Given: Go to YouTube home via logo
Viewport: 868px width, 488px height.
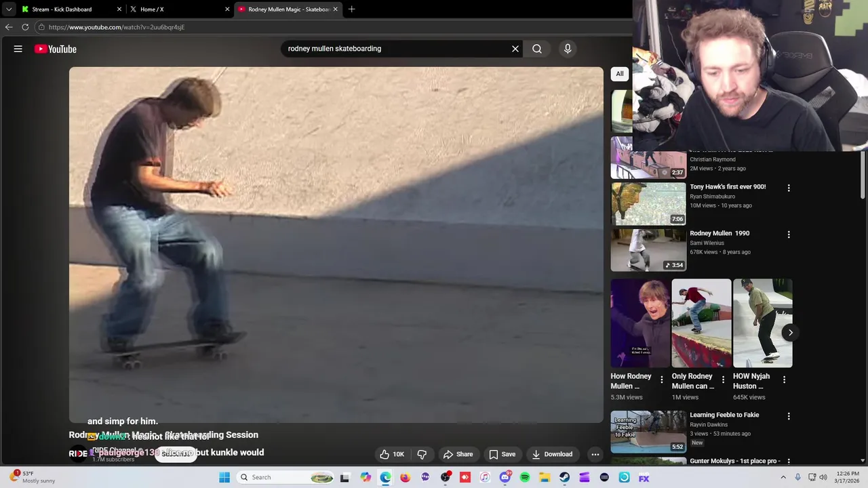Looking at the screenshot, I should [x=56, y=49].
